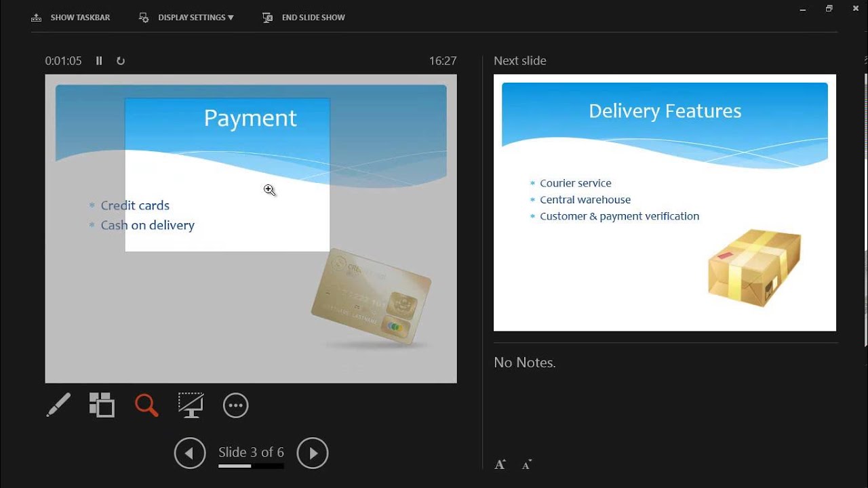Click the slide progress bar
The width and height of the screenshot is (868, 488).
pyautogui.click(x=251, y=466)
